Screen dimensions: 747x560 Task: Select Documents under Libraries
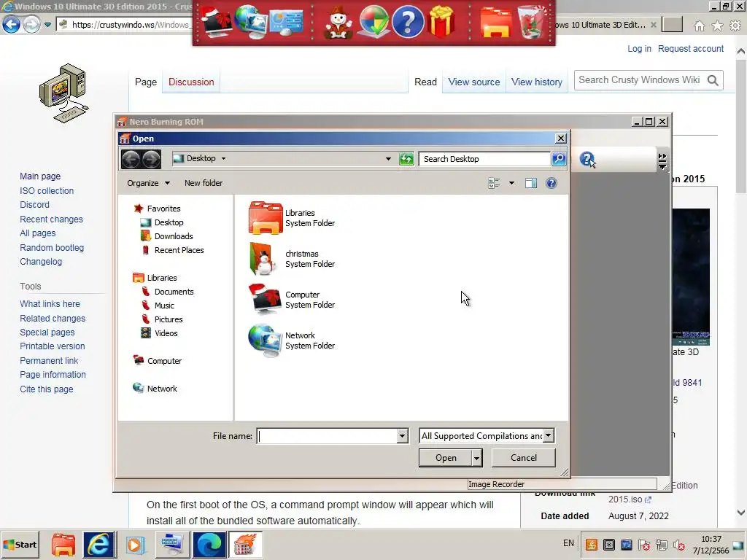168,292
